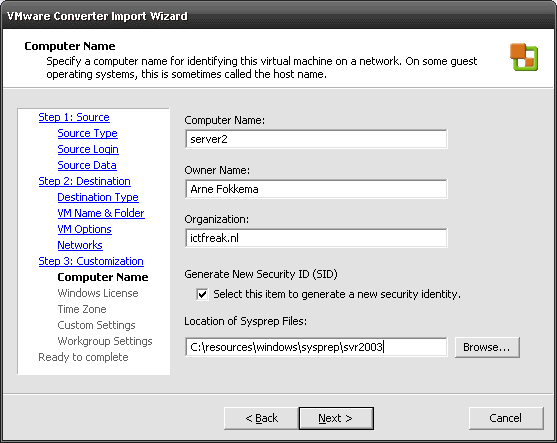Go back to the previous wizard page

[x=261, y=418]
